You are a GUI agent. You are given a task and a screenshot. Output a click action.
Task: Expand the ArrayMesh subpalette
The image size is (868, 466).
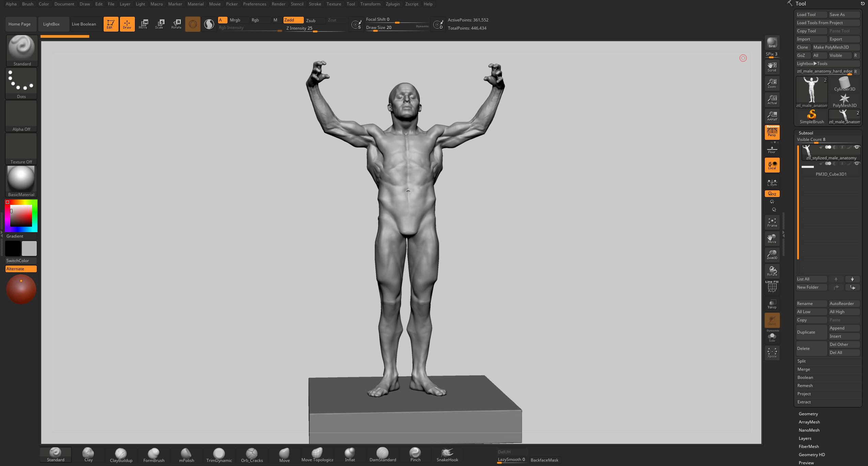[x=809, y=422]
